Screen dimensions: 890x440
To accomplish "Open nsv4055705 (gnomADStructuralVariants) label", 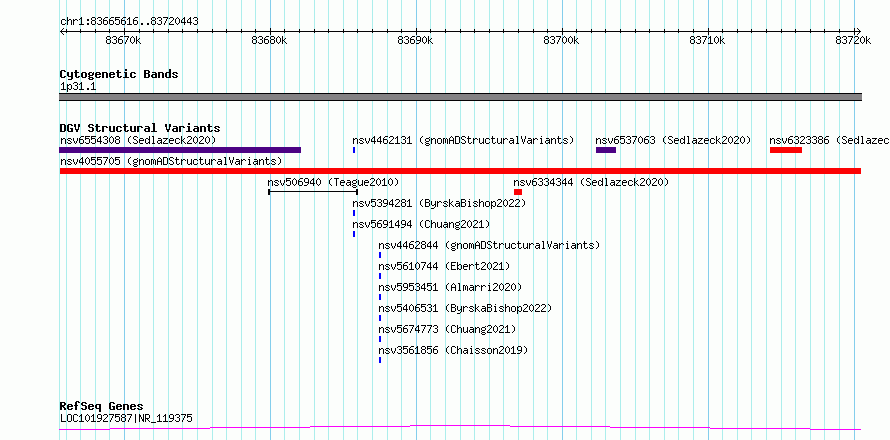I will coord(171,161).
